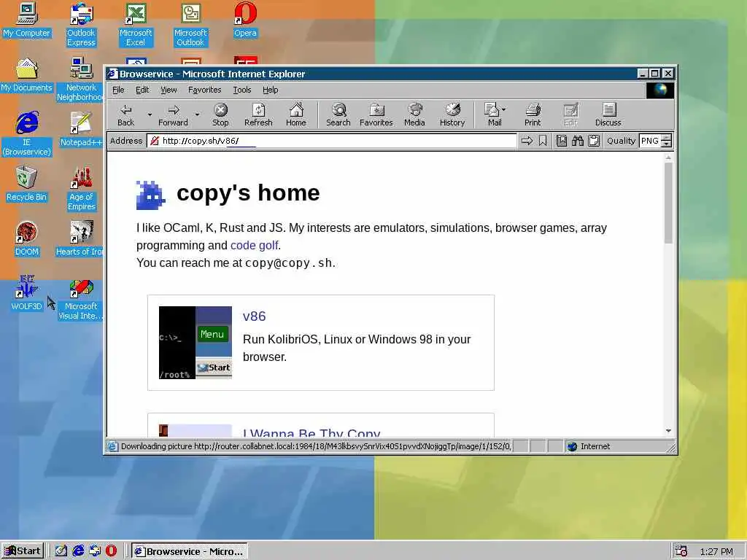Open the Favorites menu in menu bar
The width and height of the screenshot is (747, 560).
click(x=205, y=90)
